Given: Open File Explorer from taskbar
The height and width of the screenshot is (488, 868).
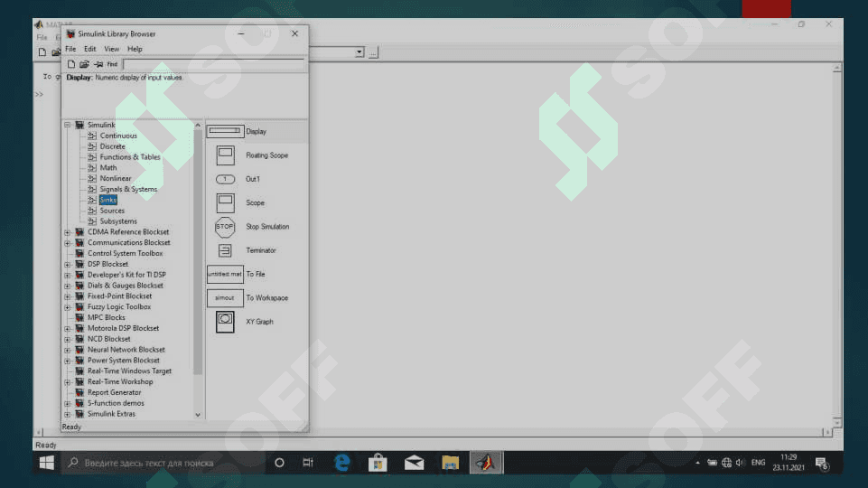Looking at the screenshot, I should coord(450,463).
